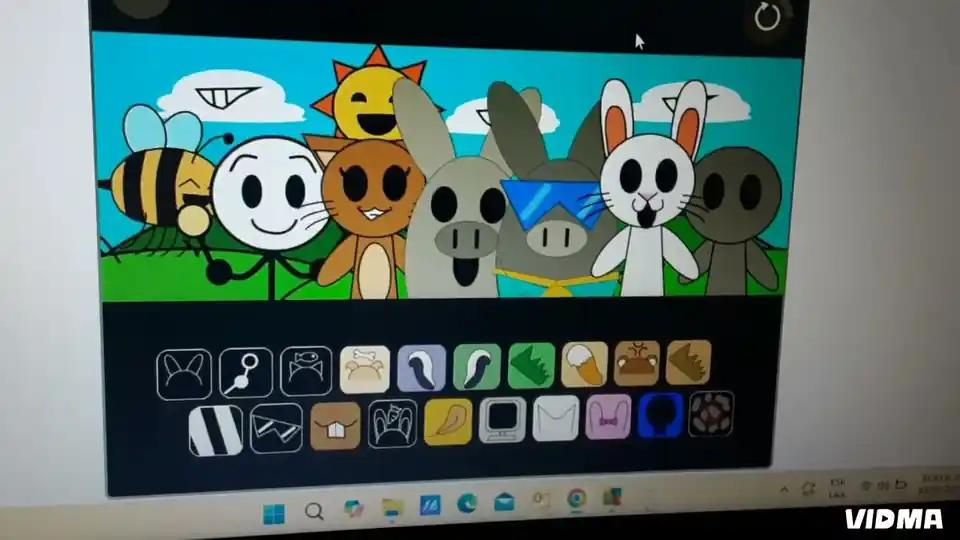
Task: Pick the lavender skunk tail icon
Action: pyautogui.click(x=421, y=367)
